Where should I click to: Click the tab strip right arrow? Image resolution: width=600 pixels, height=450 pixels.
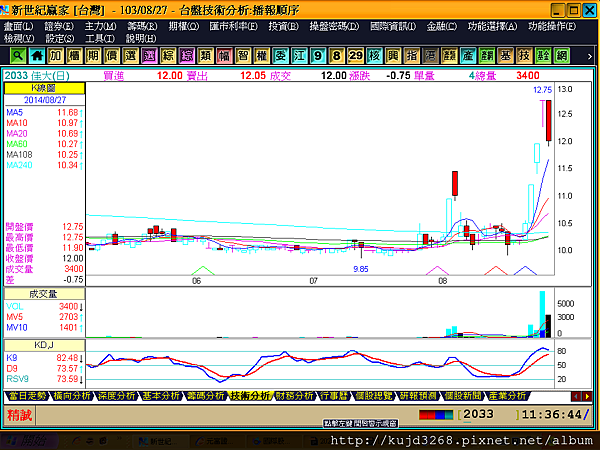(x=587, y=396)
